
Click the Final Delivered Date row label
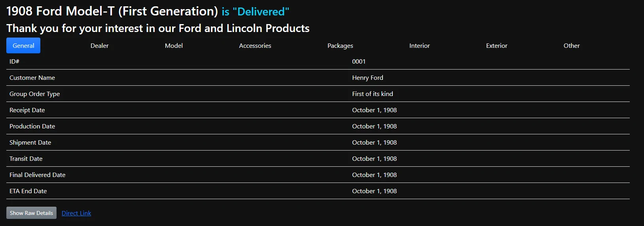38,175
